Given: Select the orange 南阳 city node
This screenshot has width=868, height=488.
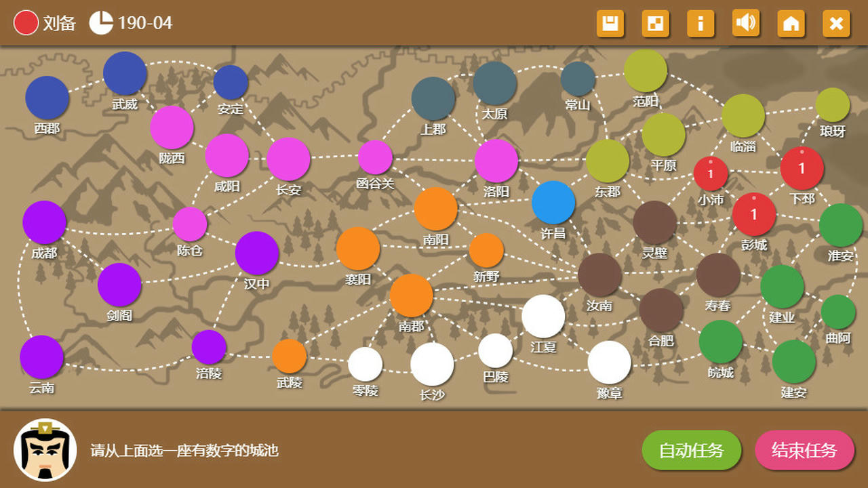Looking at the screenshot, I should (x=435, y=209).
